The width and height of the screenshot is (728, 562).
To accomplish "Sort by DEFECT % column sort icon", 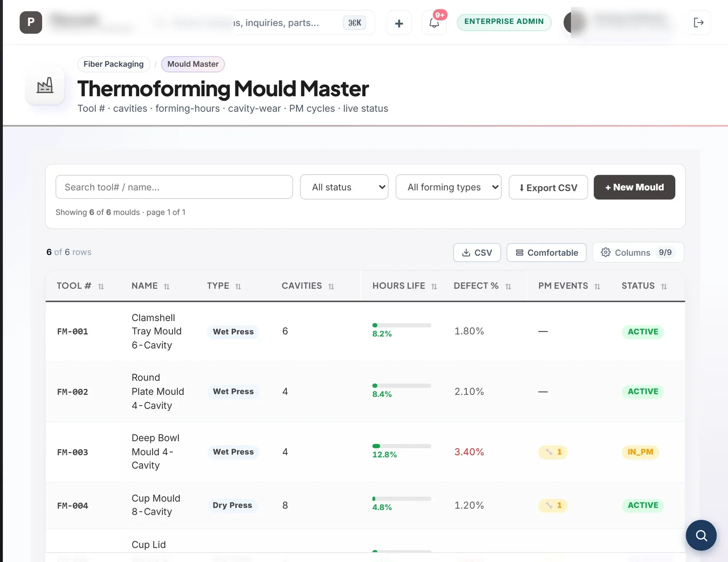I will pyautogui.click(x=508, y=286).
